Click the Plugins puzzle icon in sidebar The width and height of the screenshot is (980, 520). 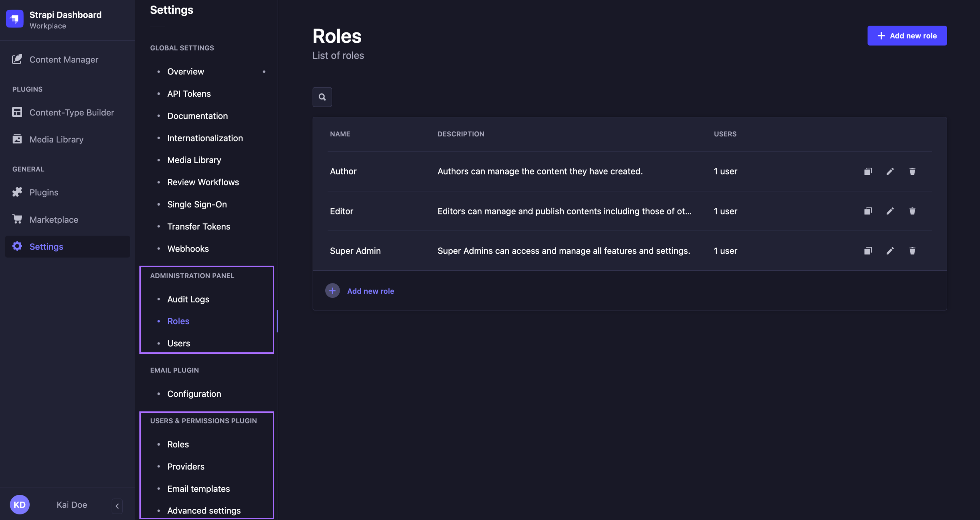pos(17,192)
